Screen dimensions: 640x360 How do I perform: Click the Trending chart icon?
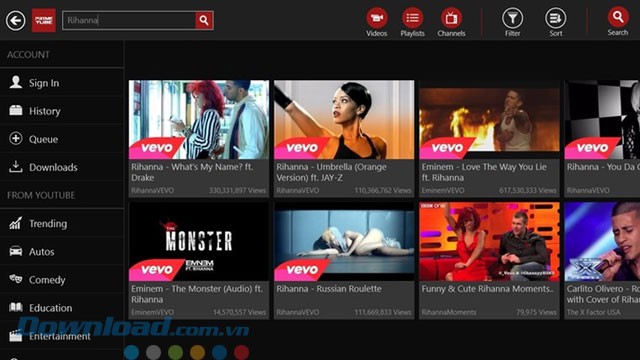[x=16, y=223]
